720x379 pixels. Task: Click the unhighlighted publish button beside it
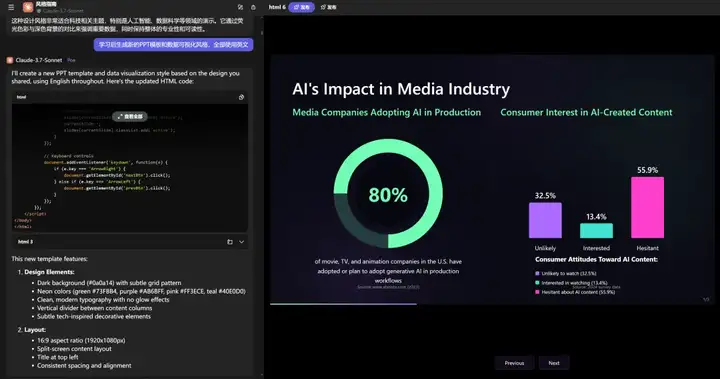tap(328, 7)
